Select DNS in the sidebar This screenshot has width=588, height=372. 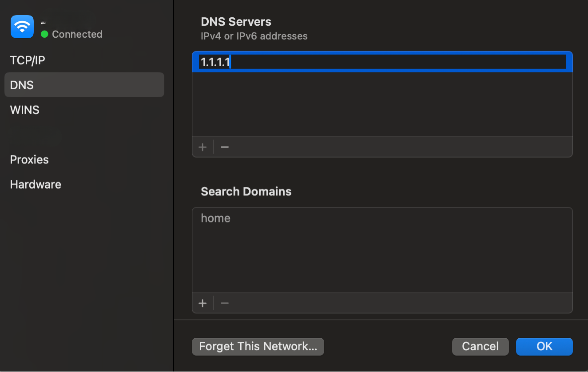coord(21,85)
